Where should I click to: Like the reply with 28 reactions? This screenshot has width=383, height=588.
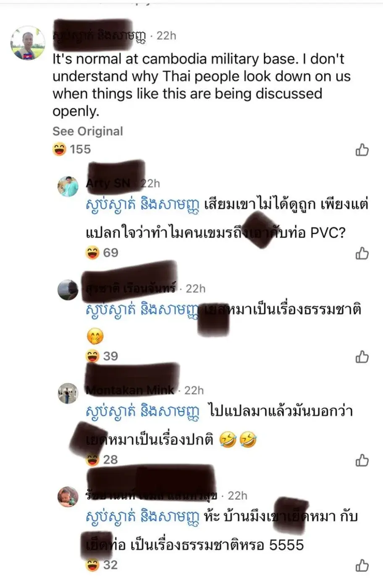[362, 460]
